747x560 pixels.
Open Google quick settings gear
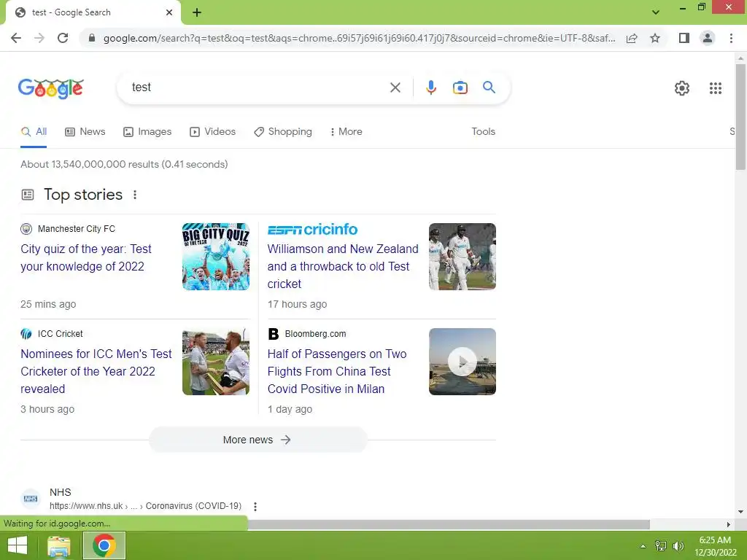pos(682,88)
